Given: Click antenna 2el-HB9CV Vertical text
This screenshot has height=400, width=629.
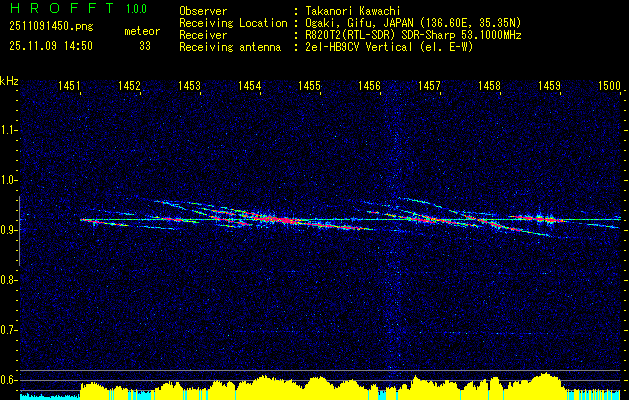Looking at the screenshot, I should [x=389, y=47].
